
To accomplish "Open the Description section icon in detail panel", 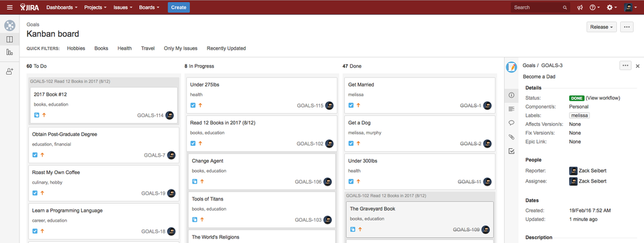I will point(511,109).
